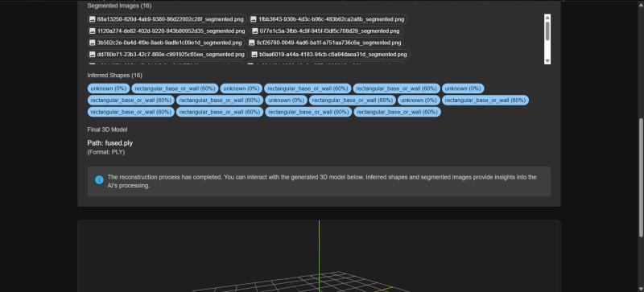Click the main page vertical scrollbar thumb
The width and height of the screenshot is (644, 292).
tap(641, 178)
